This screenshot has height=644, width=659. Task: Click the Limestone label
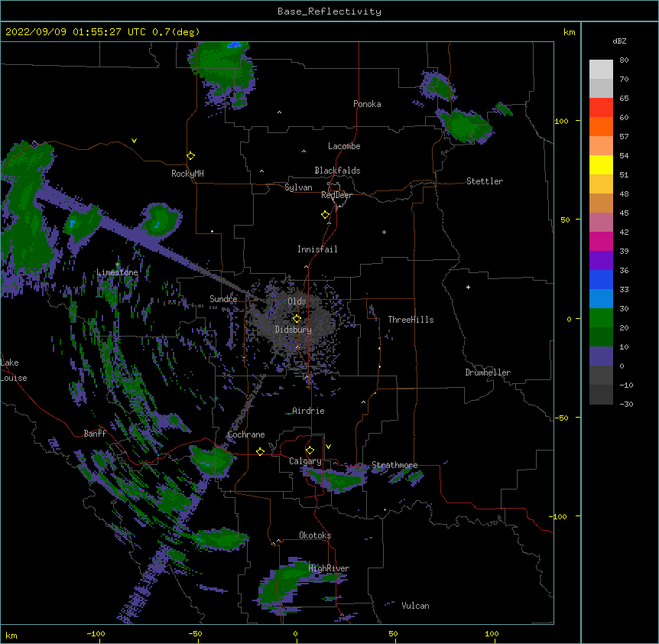(x=117, y=272)
